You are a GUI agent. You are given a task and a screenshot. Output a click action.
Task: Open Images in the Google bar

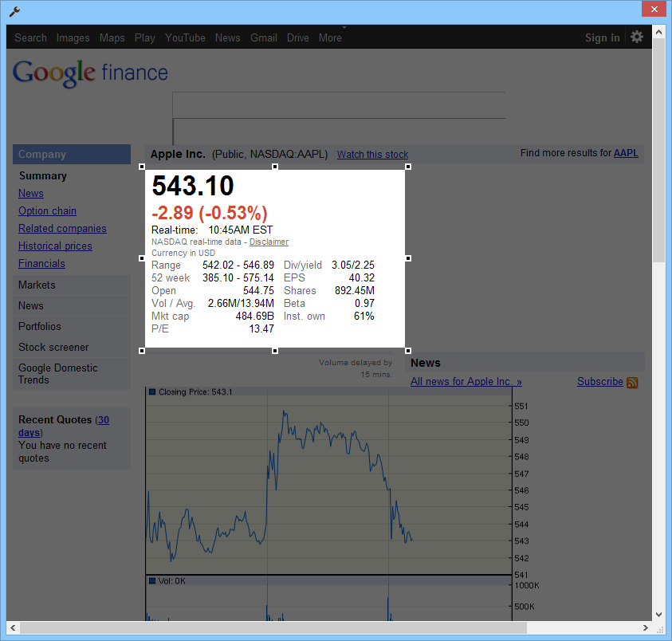point(73,37)
